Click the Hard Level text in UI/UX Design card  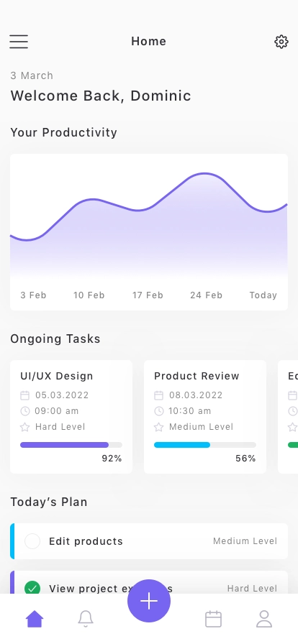click(60, 427)
